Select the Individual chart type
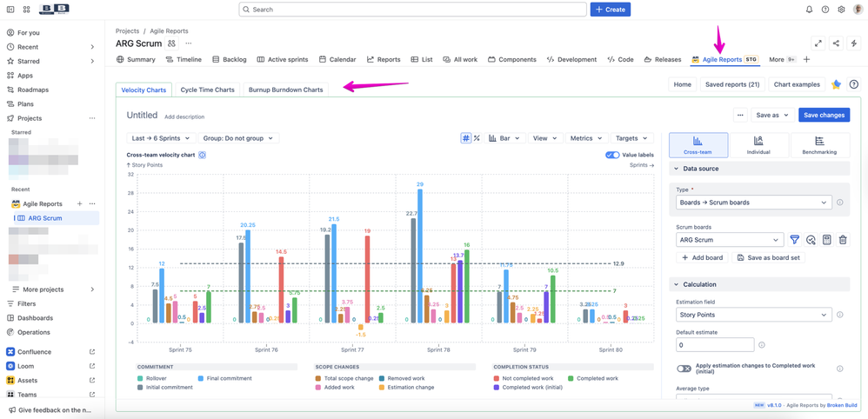868x419 pixels. (758, 145)
